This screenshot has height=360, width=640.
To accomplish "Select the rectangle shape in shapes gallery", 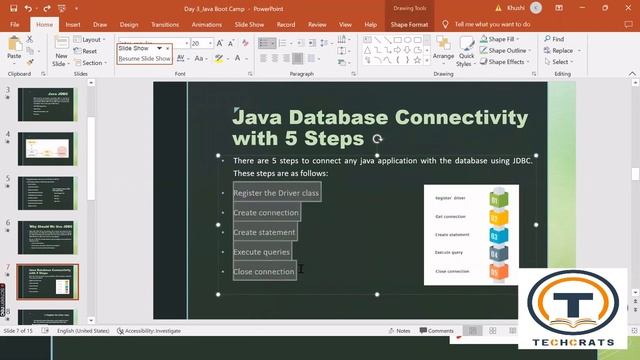I will pos(398,40).
